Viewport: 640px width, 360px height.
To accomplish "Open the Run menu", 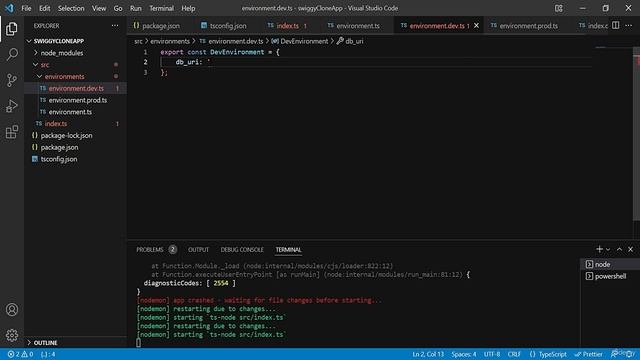I will point(136,8).
